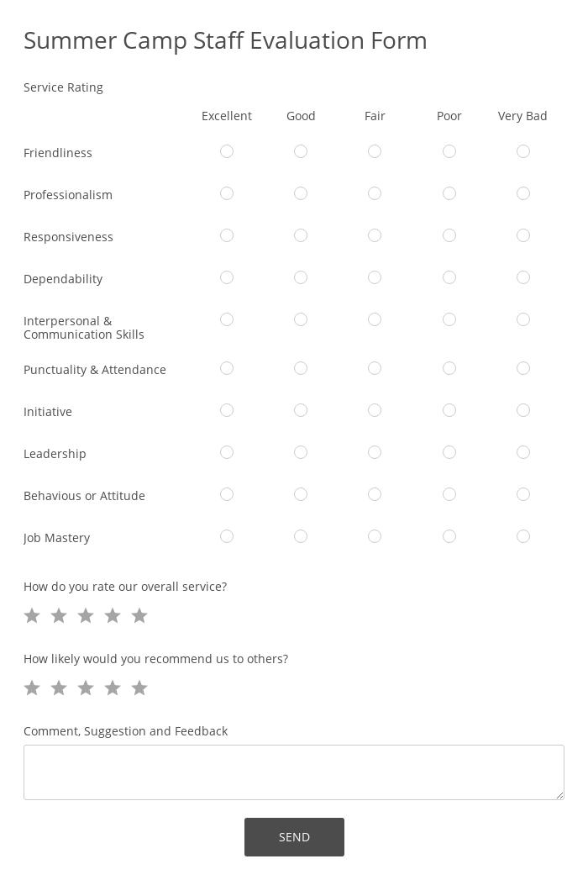This screenshot has height=880, width=588.
Task: Rate overall service with the fifth star
Action: [139, 616]
